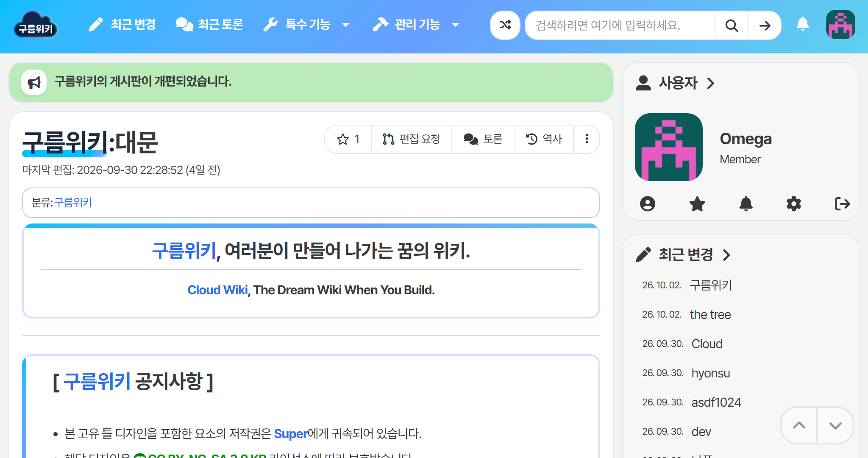Screen dimensions: 868x458
Task: Open recent change 'the tree'
Action: coord(710,315)
